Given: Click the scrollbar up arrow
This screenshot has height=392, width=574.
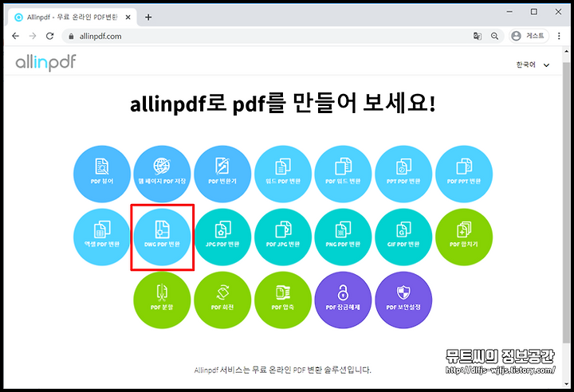Looking at the screenshot, I should pos(566,53).
